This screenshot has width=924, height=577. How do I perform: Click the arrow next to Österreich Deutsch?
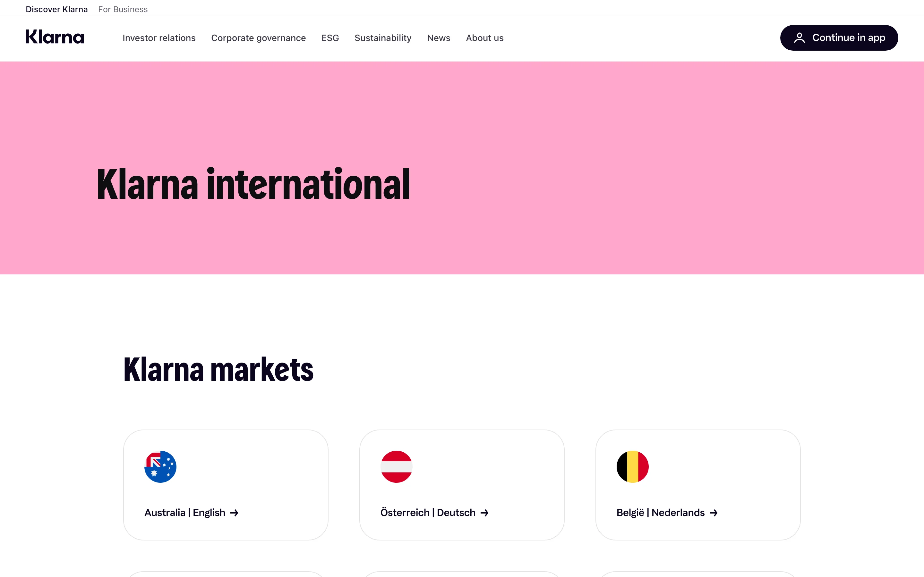pyautogui.click(x=484, y=513)
